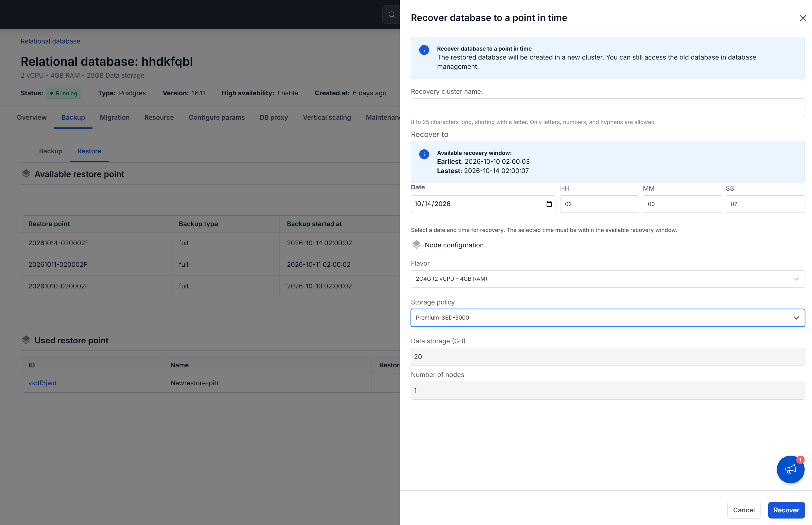Click the Date input 10/14/2026
The image size is (812, 525).
point(483,204)
